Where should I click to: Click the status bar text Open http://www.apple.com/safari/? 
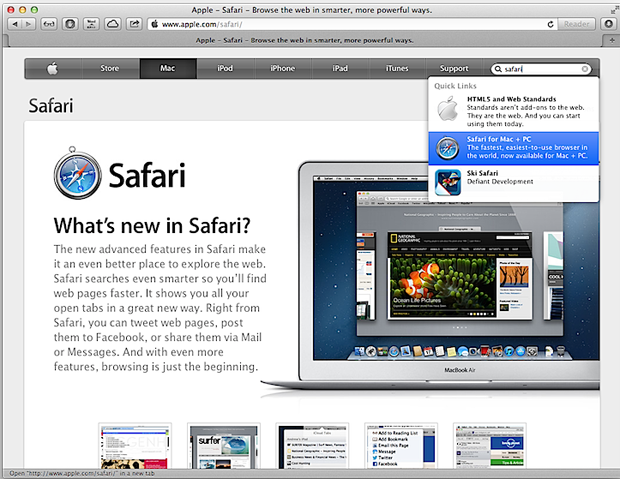(x=82, y=473)
